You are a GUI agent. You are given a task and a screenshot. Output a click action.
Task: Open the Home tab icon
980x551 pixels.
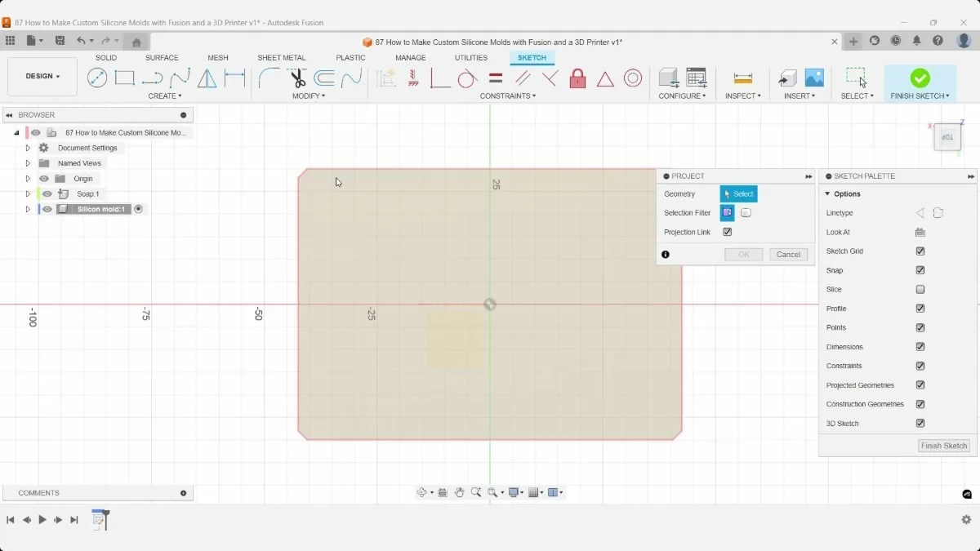click(136, 42)
